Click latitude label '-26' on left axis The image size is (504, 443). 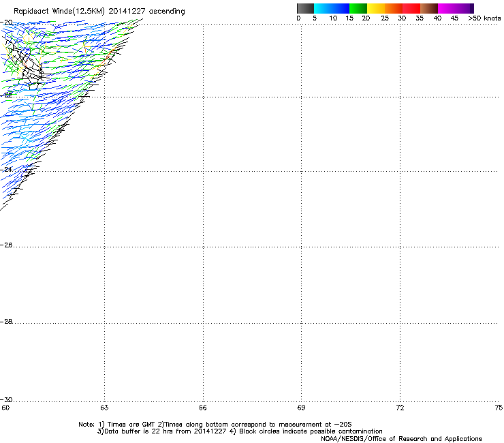6,245
